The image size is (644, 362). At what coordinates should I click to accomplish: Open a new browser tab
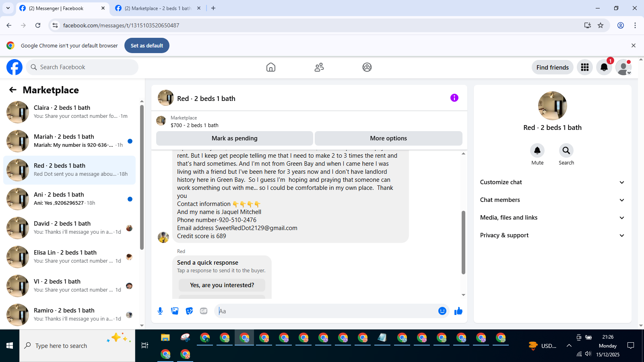tap(213, 8)
